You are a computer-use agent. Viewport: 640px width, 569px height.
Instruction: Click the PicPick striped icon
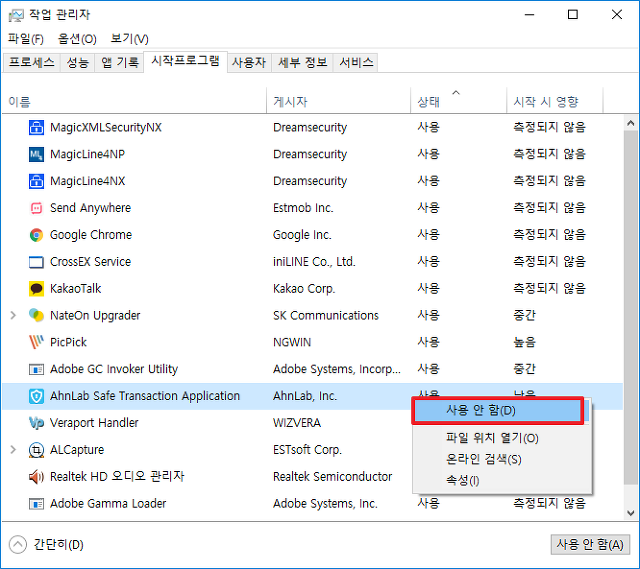coord(36,342)
